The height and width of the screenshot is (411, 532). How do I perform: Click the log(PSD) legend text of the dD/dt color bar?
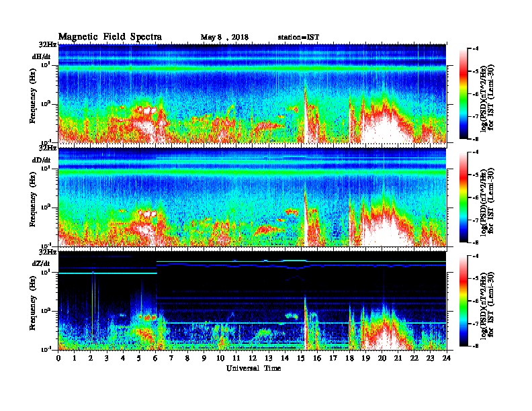(x=487, y=201)
